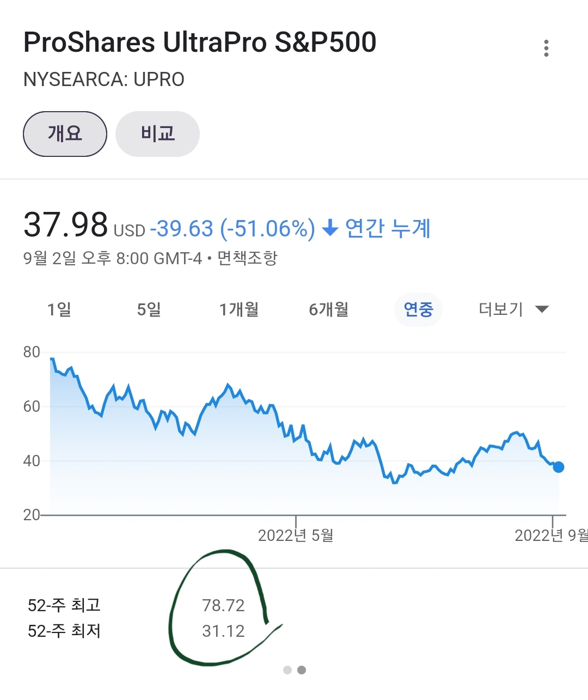The height and width of the screenshot is (700, 588).
Task: Click the 60 y-axis label
Action: 32,406
